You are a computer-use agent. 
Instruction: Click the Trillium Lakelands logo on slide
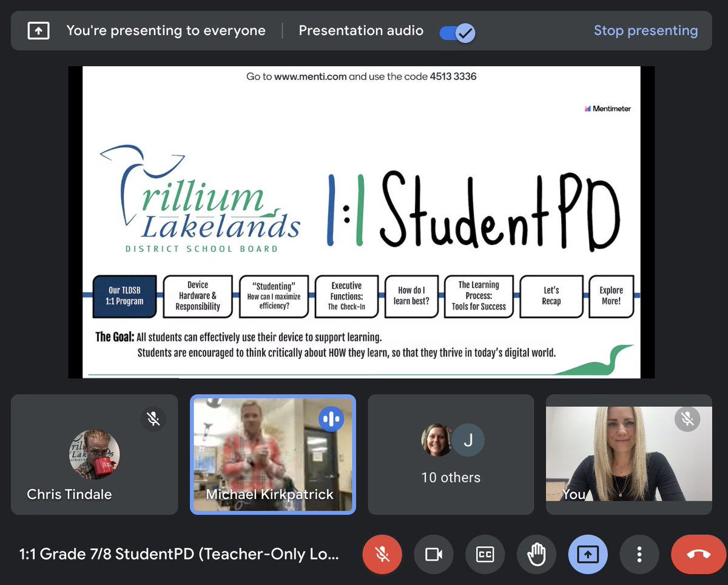(200, 199)
